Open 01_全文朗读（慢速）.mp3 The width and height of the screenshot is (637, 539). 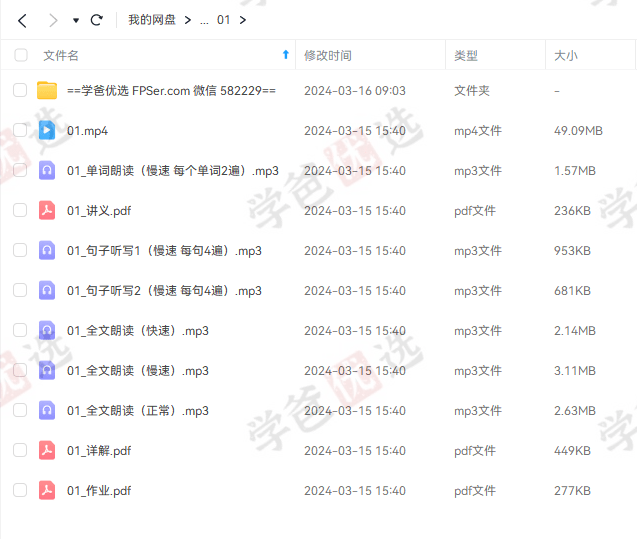coord(138,371)
